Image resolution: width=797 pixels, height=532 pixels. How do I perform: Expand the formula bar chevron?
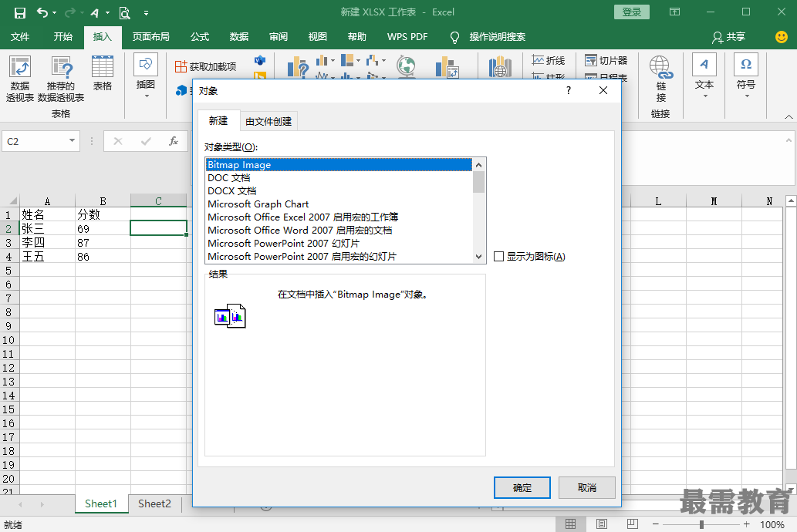click(x=789, y=140)
